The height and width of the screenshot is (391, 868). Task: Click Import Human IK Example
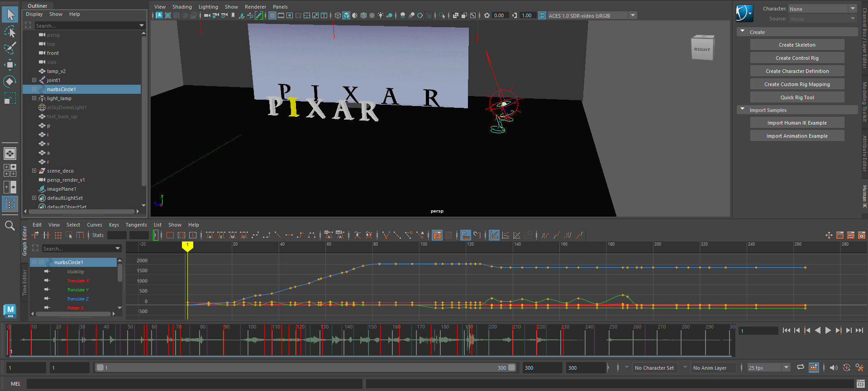(797, 123)
